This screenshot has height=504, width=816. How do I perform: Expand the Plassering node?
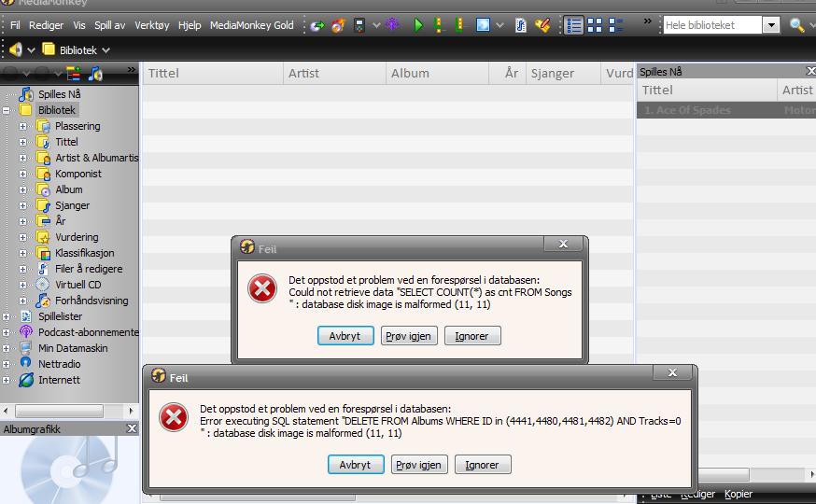coord(23,126)
